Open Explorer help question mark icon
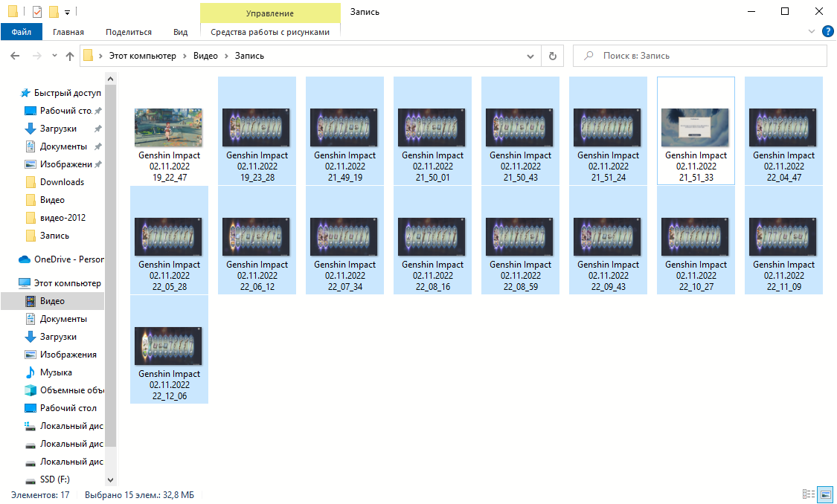Viewport: 837px width, 504px height. tap(827, 31)
